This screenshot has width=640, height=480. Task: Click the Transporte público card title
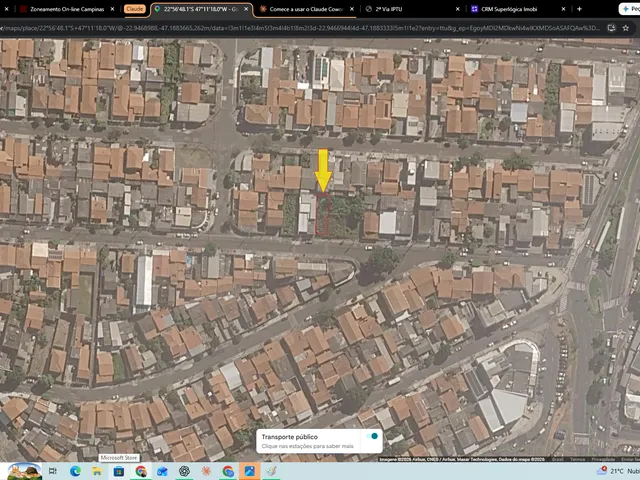point(289,437)
